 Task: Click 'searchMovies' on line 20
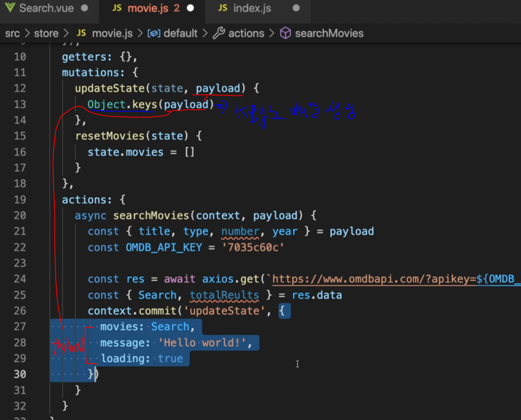pos(151,215)
